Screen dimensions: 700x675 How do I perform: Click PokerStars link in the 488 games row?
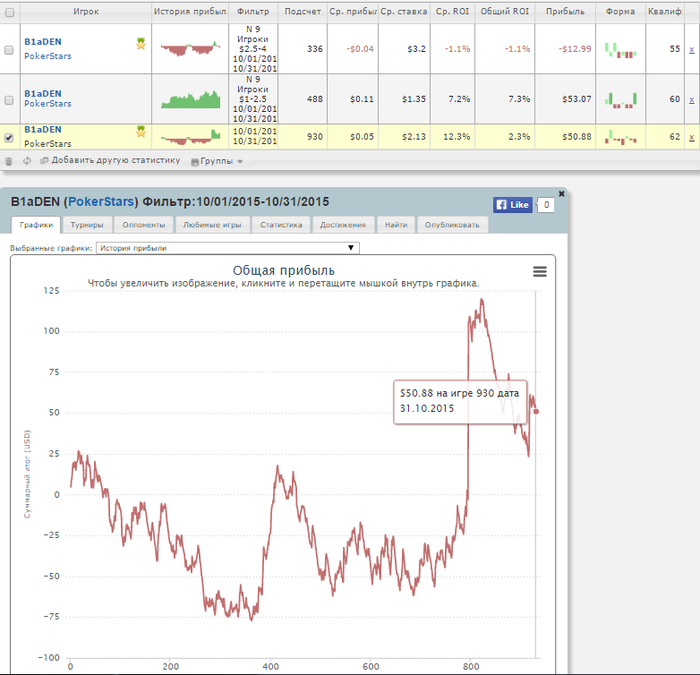tap(48, 104)
